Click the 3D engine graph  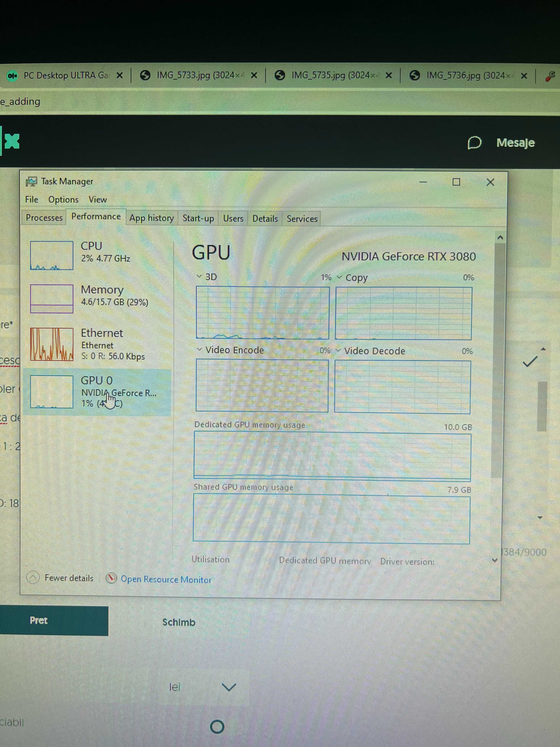[x=263, y=313]
